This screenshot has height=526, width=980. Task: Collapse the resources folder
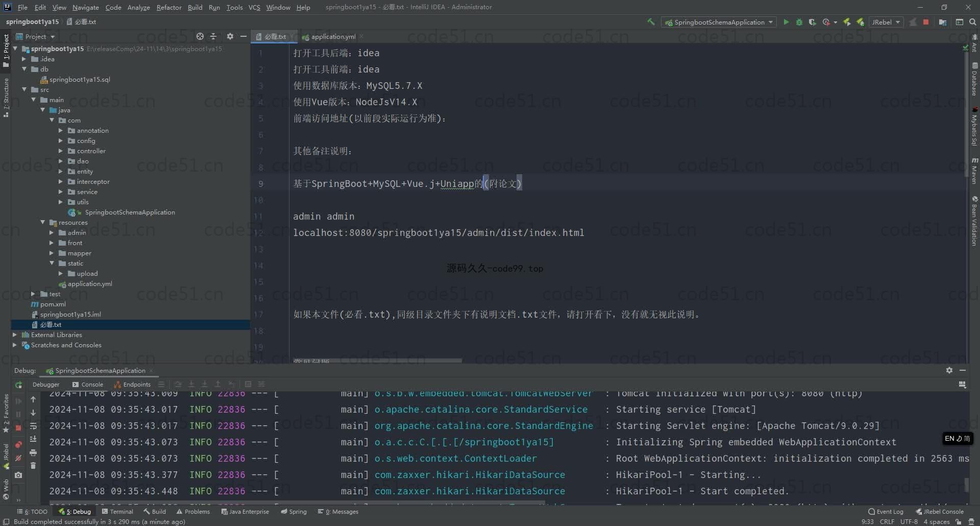[42, 222]
